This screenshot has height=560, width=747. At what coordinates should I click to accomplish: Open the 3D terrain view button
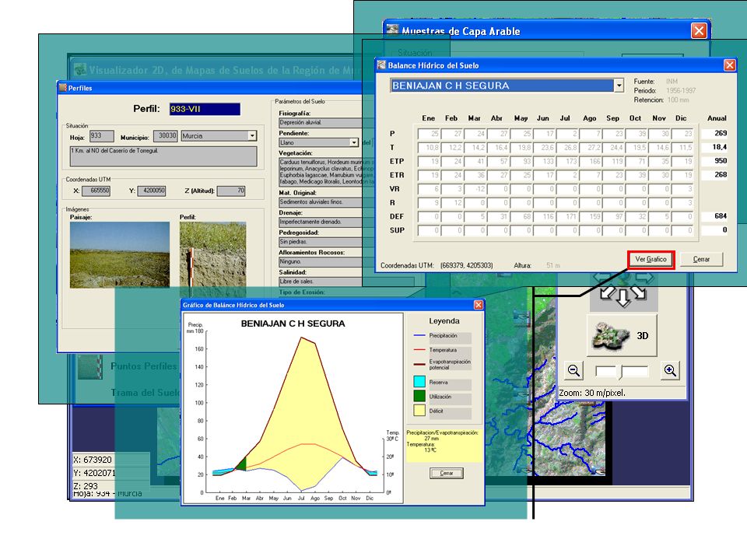pos(622,335)
